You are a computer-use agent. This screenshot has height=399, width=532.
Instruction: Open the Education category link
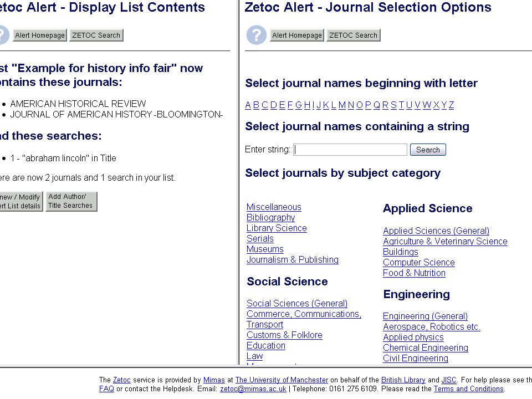pyautogui.click(x=266, y=345)
